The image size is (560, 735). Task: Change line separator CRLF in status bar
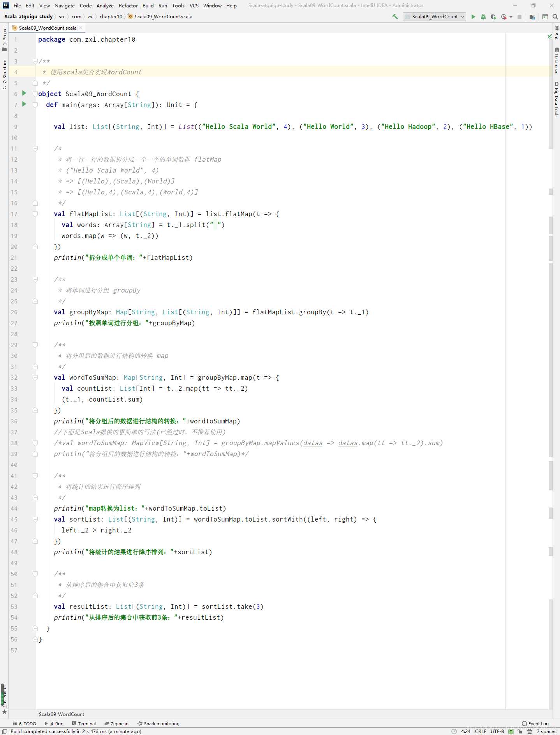(481, 731)
